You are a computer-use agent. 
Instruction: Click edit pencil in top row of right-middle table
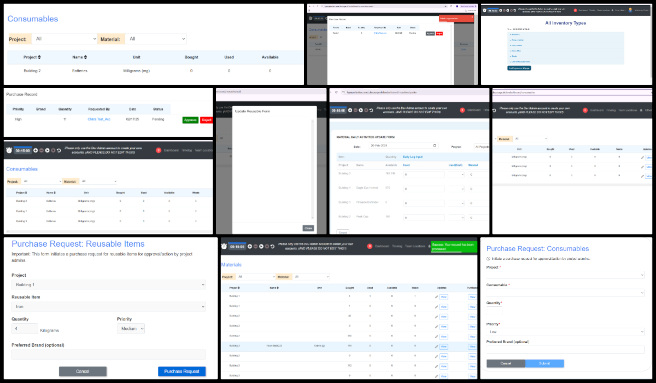point(642,157)
